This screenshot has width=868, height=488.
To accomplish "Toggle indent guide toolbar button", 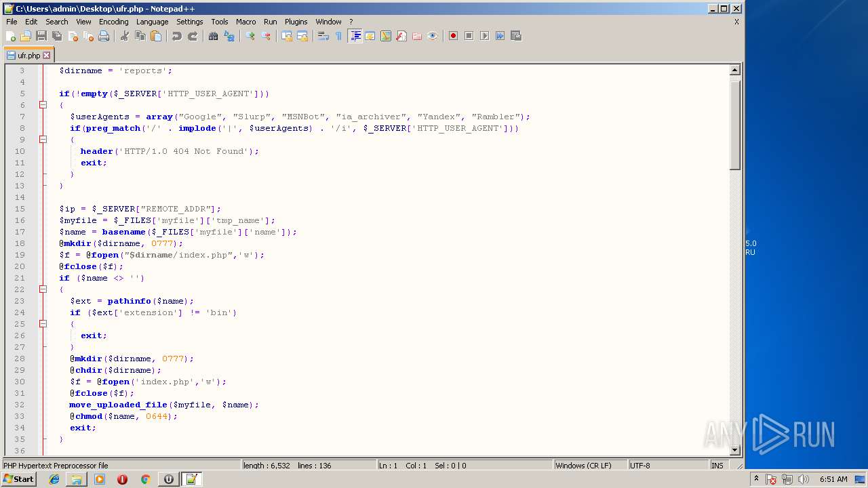I will [355, 36].
